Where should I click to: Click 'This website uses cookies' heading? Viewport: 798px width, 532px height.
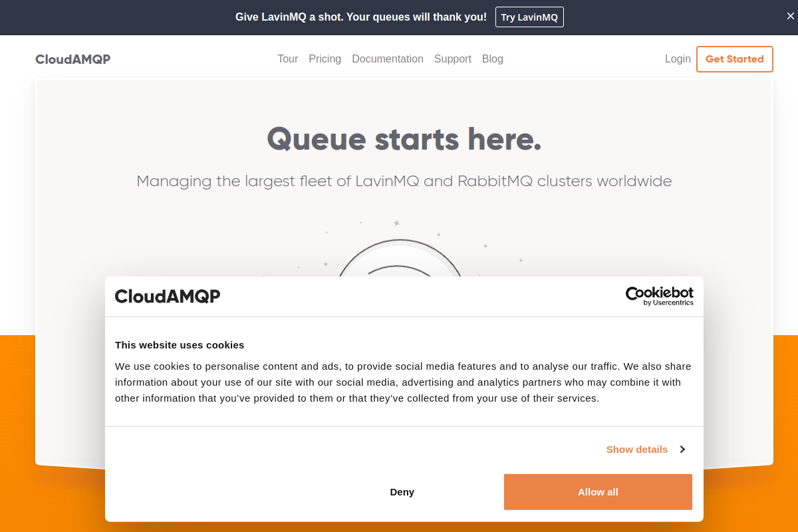(180, 345)
